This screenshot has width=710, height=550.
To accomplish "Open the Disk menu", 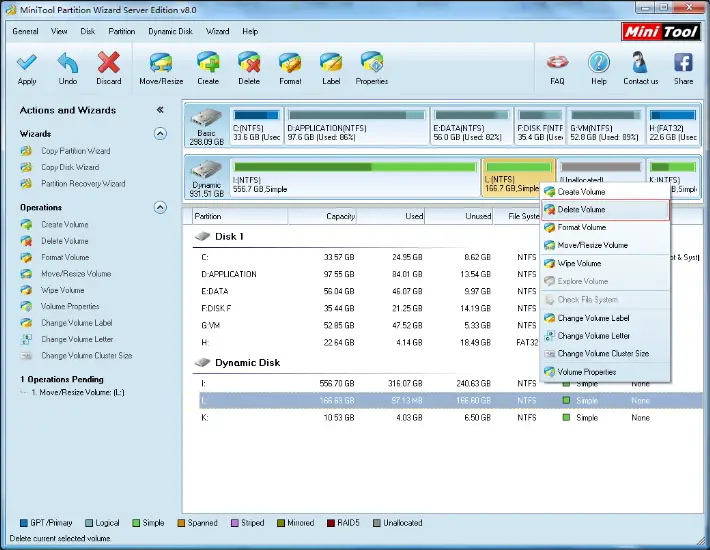I will (x=87, y=31).
